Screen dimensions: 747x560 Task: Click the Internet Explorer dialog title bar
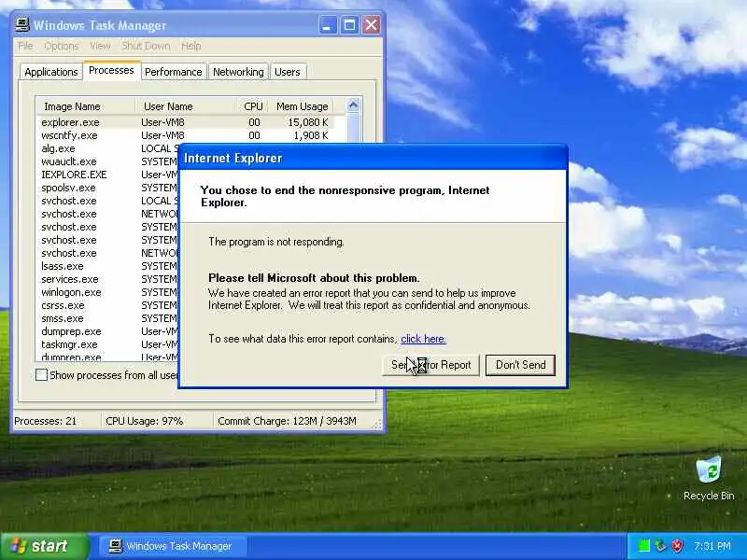[373, 158]
